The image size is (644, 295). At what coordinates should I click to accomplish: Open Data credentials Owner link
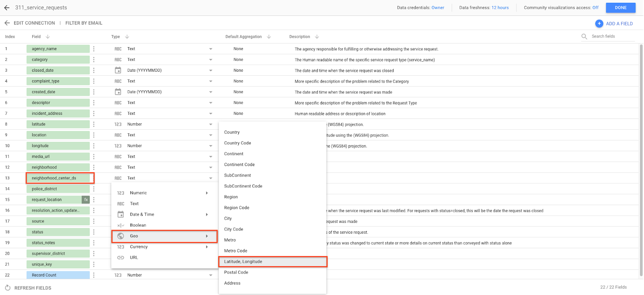pyautogui.click(x=438, y=8)
